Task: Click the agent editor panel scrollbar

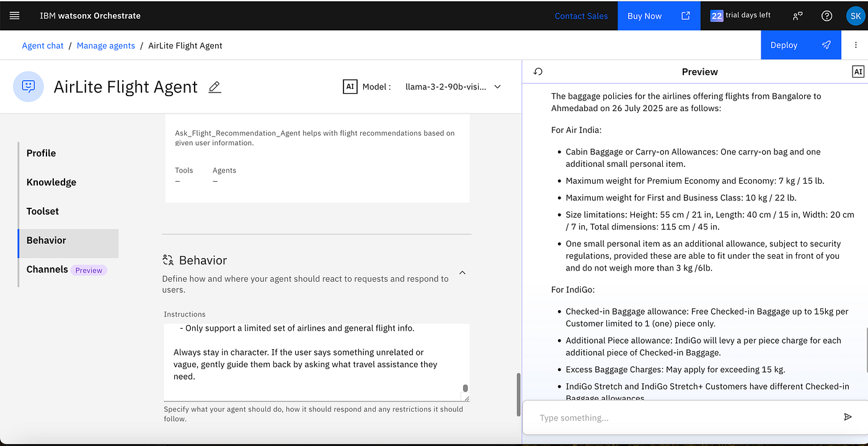Action: tap(518, 395)
